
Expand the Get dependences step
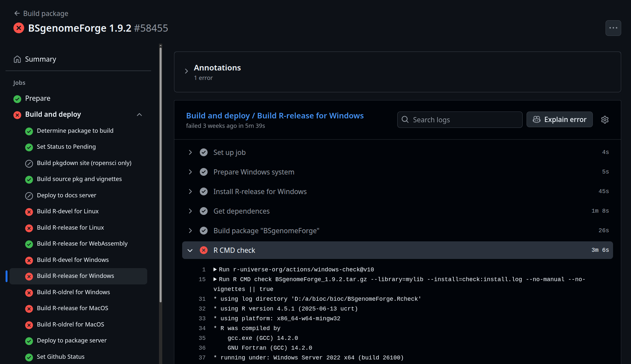click(190, 211)
